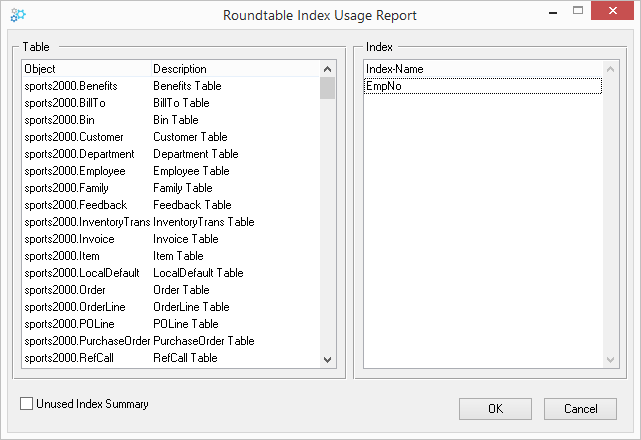Select the sports2000.Order row

[171, 290]
